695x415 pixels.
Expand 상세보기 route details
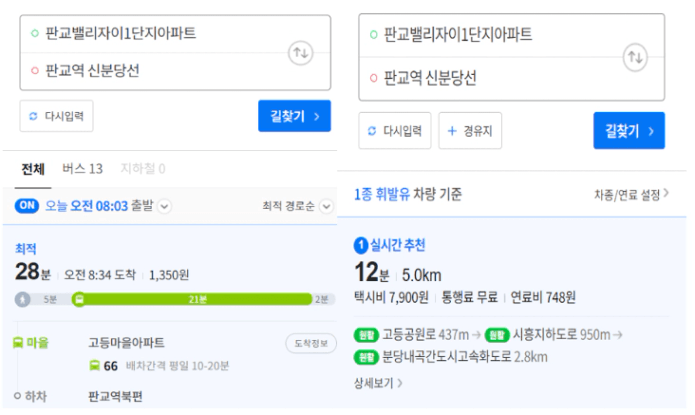378,382
